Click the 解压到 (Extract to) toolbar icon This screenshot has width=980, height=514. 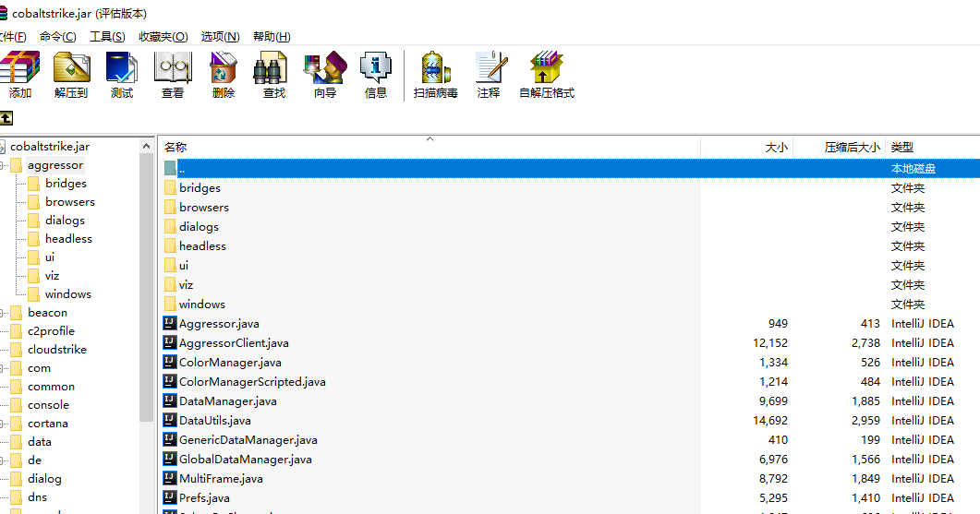[x=71, y=67]
